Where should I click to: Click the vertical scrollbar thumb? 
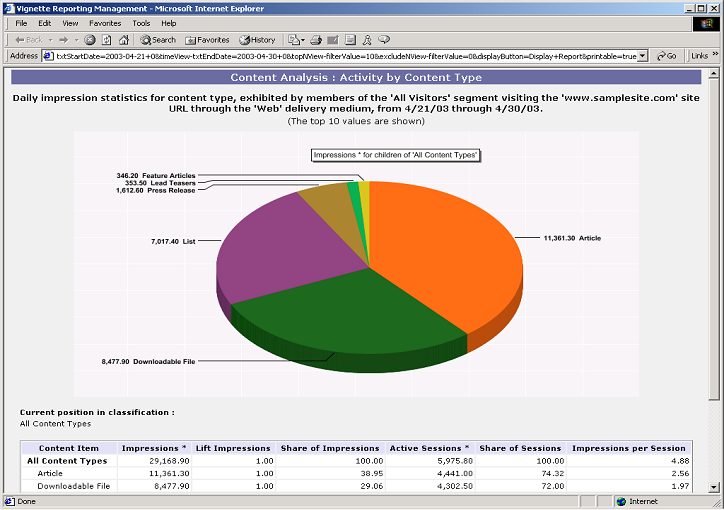[x=713, y=239]
